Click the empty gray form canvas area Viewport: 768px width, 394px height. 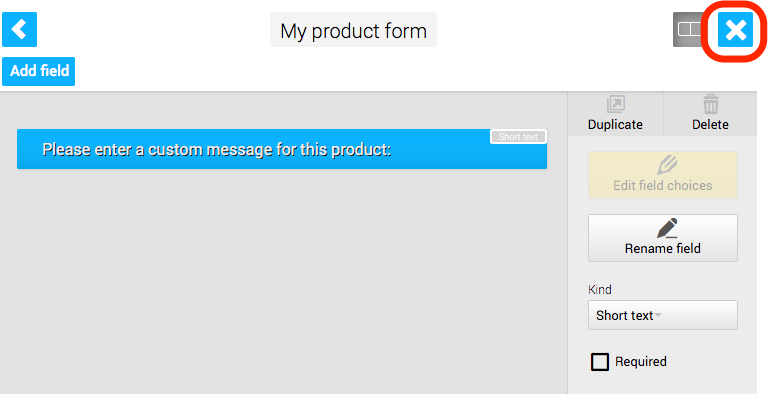(x=282, y=279)
